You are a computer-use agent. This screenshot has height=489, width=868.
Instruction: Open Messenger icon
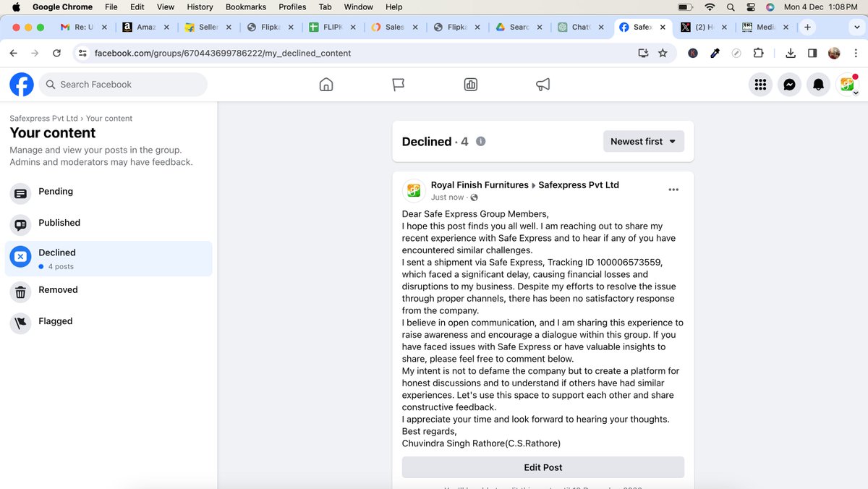(x=790, y=85)
